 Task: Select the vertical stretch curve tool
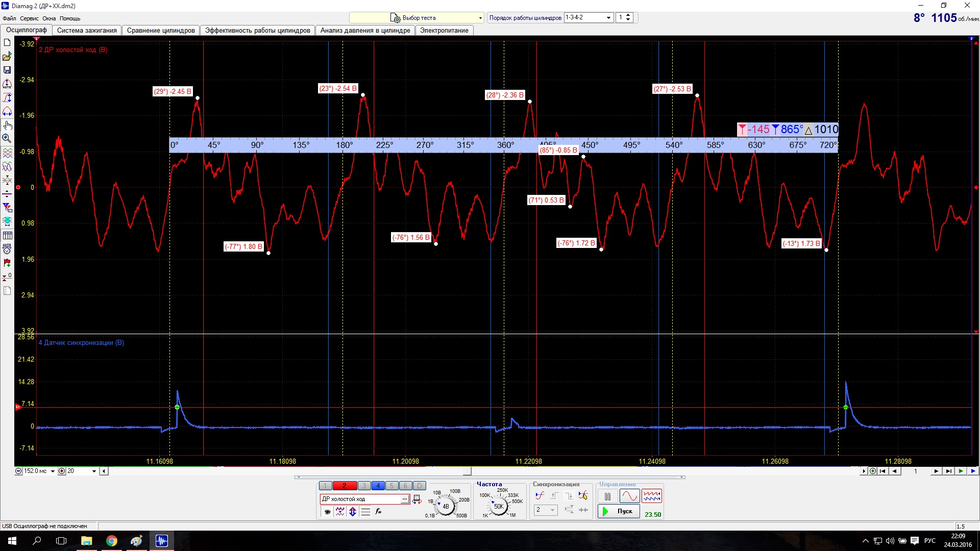pos(7,97)
